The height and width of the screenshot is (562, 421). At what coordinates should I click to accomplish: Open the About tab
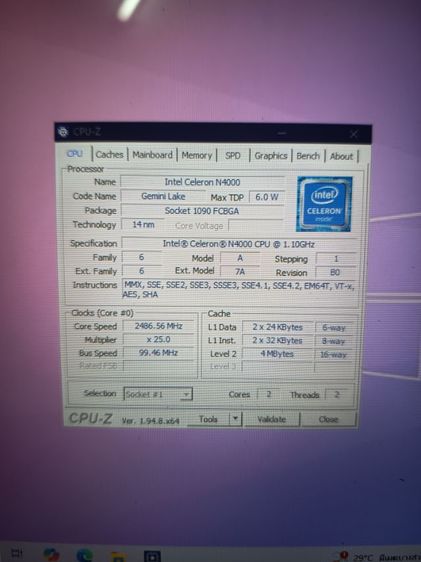pos(341,157)
